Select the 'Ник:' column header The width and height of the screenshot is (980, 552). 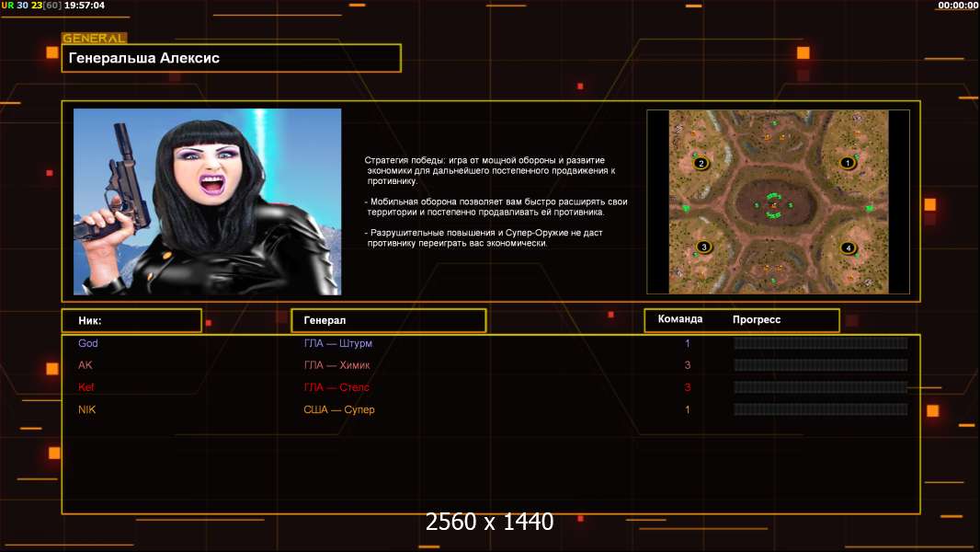(131, 320)
